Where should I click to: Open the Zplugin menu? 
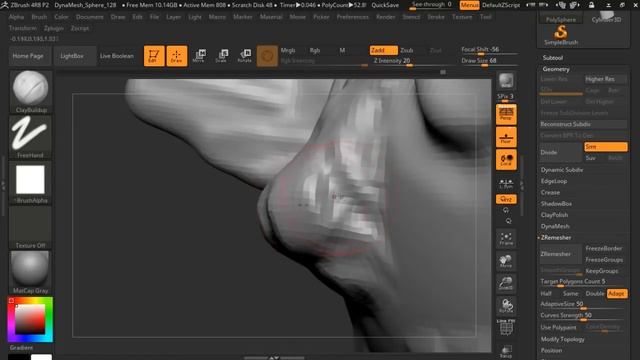tap(53, 28)
